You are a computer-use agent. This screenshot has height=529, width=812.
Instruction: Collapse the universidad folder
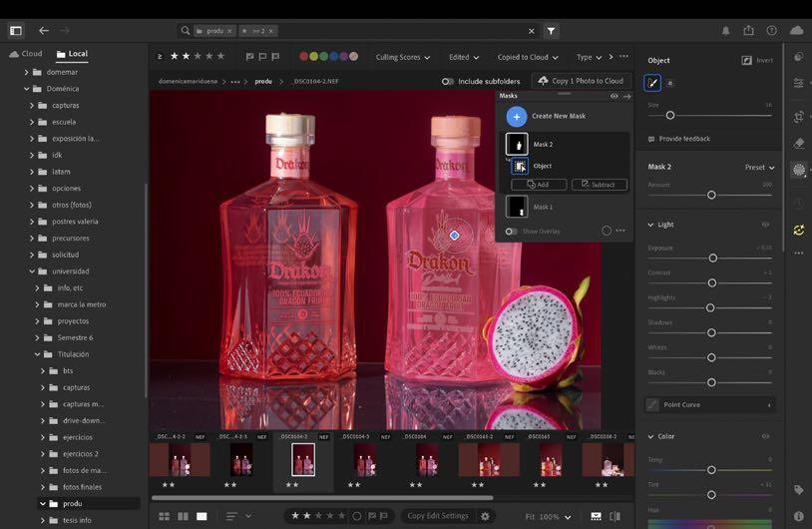32,270
